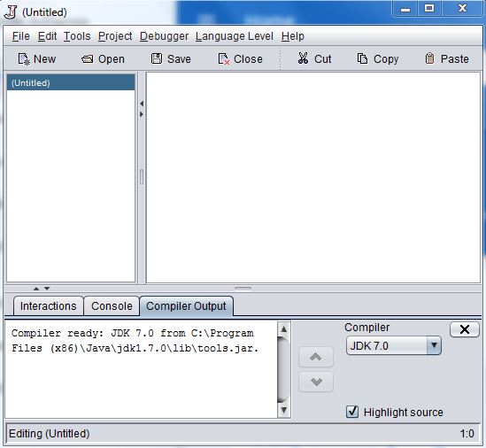Click the Save floppy disk icon
486x448 pixels.
pos(157,58)
